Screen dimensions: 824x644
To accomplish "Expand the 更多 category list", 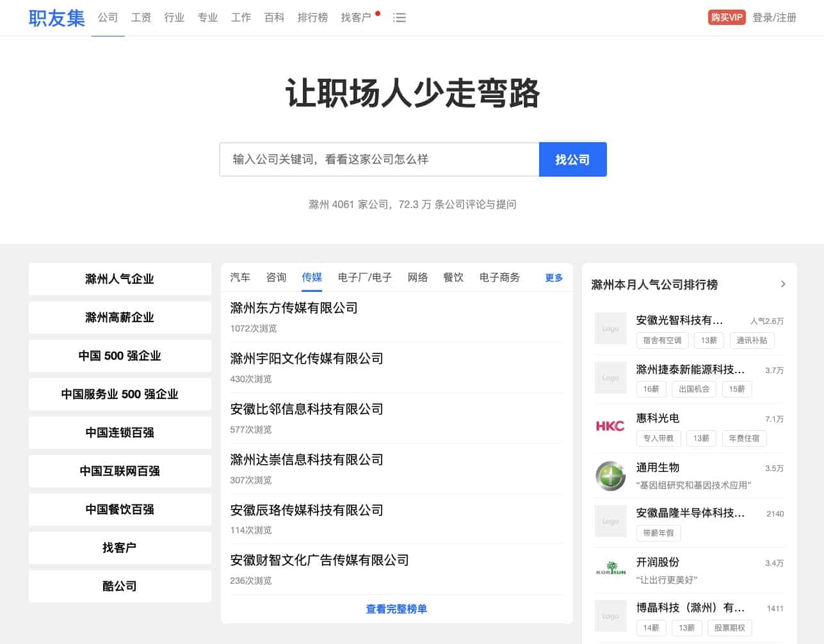I will coord(553,277).
